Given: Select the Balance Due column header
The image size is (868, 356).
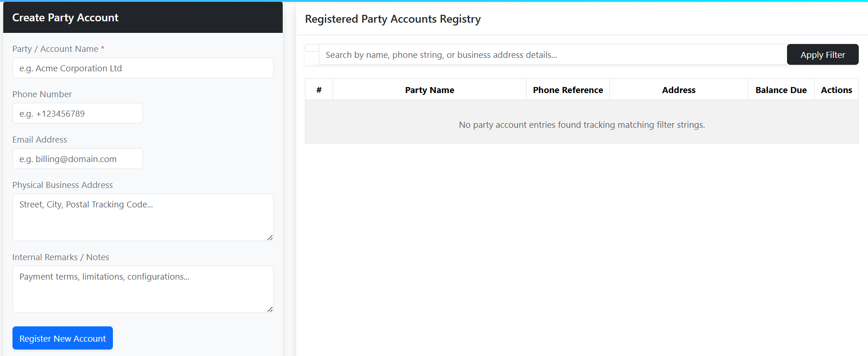Looking at the screenshot, I should [x=781, y=90].
